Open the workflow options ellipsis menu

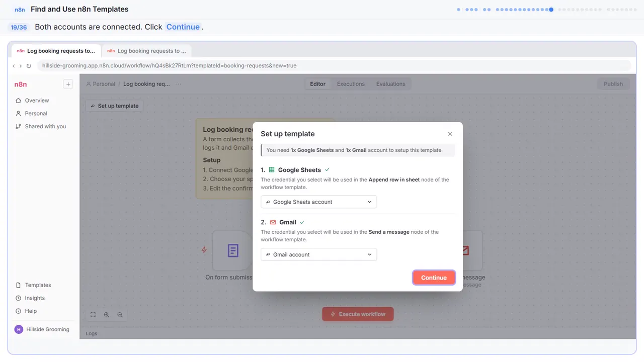coord(179,84)
